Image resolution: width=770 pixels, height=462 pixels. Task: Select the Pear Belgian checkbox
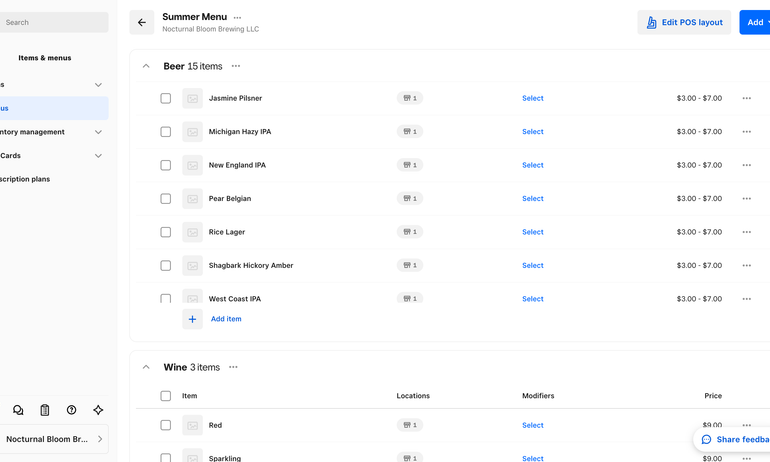click(x=166, y=198)
